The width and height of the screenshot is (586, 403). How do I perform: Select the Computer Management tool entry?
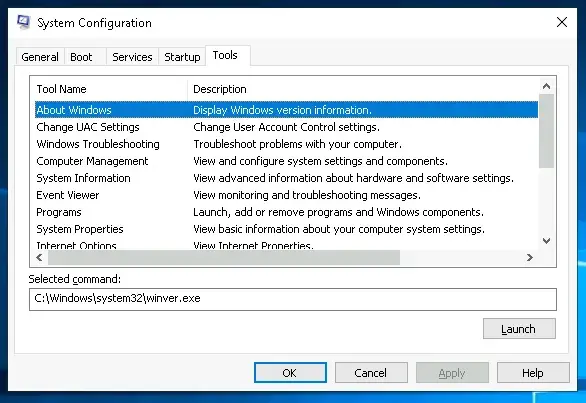(286, 161)
